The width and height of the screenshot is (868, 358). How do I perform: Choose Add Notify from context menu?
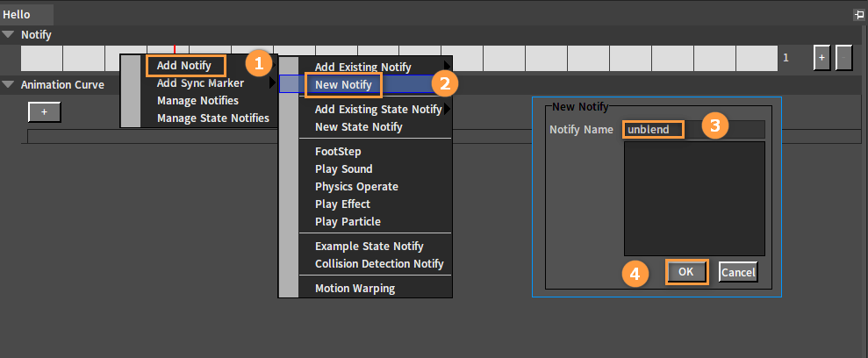tap(184, 66)
